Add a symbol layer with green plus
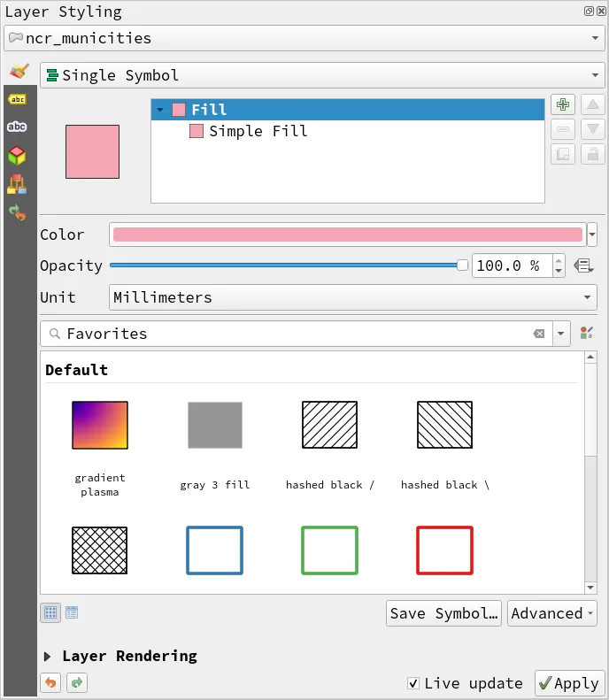The width and height of the screenshot is (609, 700). click(x=563, y=104)
